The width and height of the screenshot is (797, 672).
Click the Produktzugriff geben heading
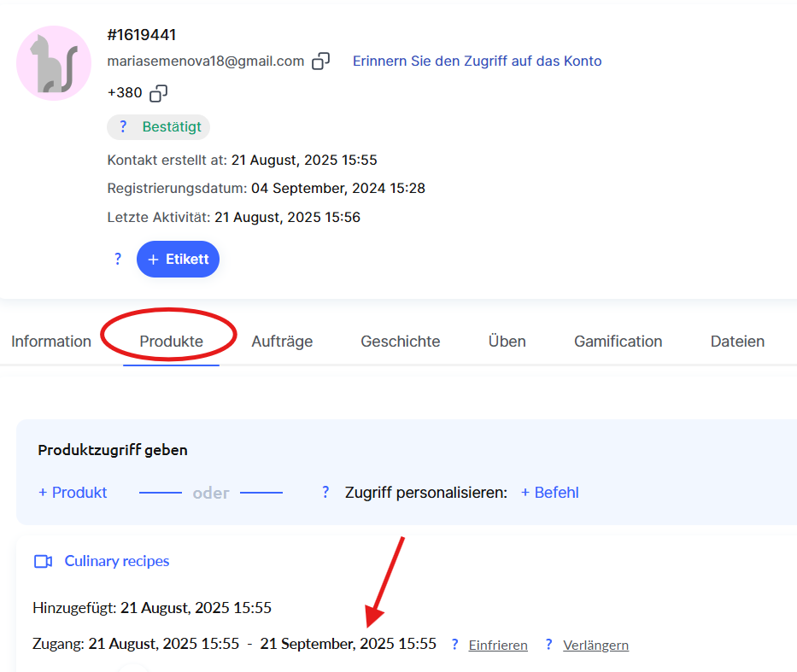point(113,450)
